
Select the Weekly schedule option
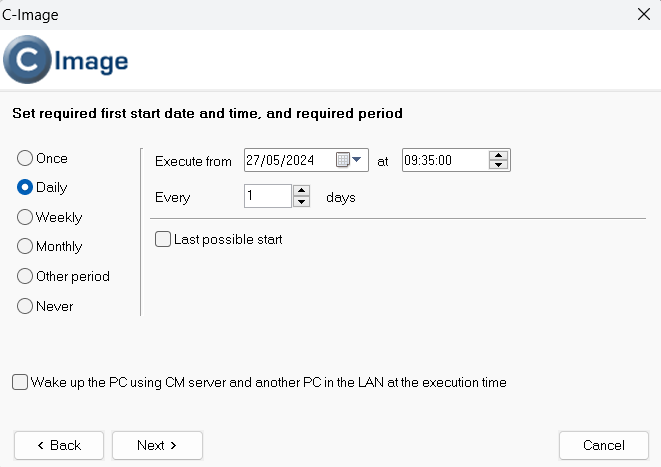tap(24, 217)
